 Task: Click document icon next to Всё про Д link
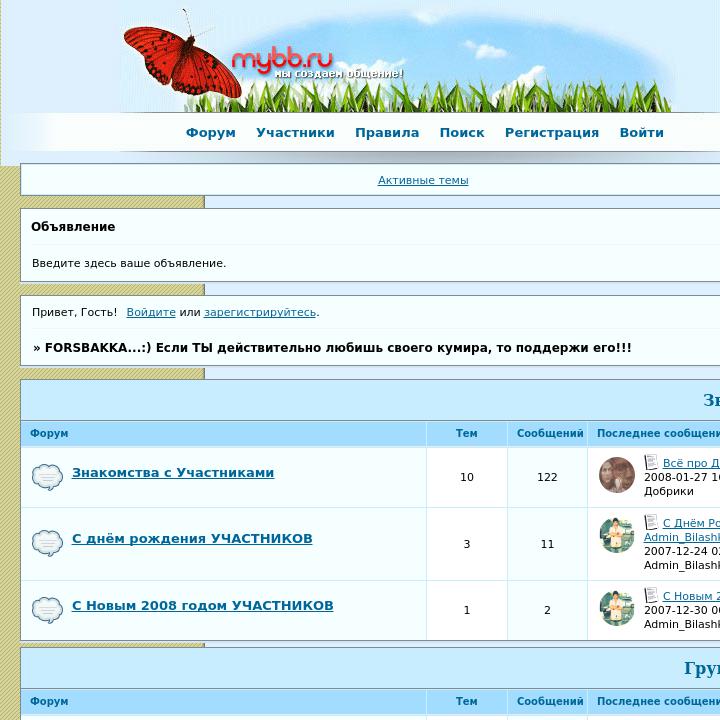[651, 462]
